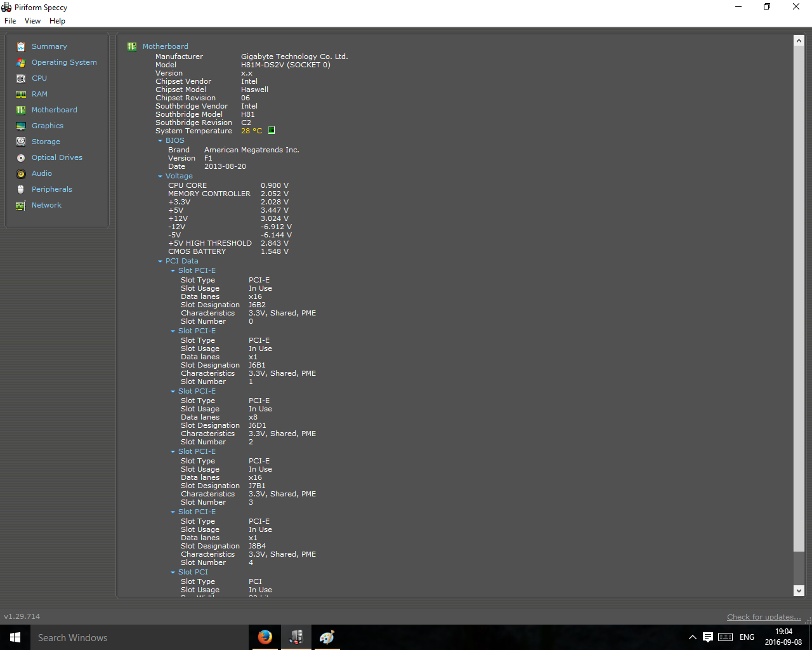Open the Optical Drives disc icon
This screenshot has height=650, width=812.
pyautogui.click(x=21, y=157)
